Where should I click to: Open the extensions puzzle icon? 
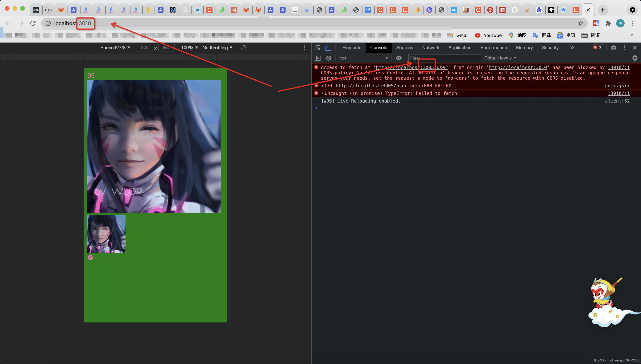pos(608,23)
